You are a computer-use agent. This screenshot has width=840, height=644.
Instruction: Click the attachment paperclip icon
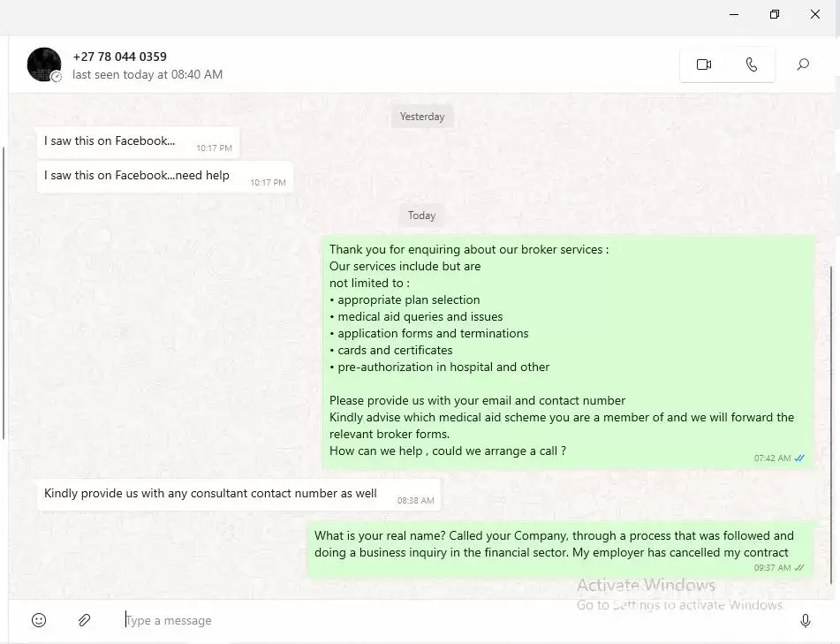click(x=84, y=620)
